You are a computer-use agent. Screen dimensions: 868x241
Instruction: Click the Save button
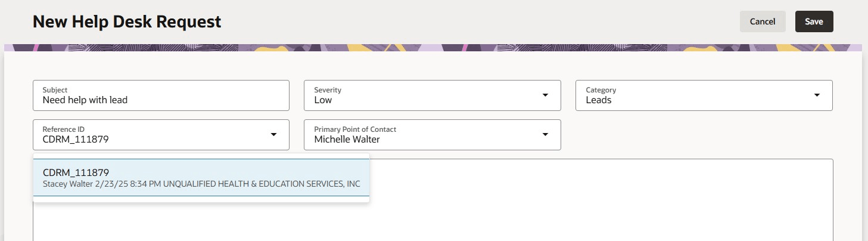coord(814,21)
